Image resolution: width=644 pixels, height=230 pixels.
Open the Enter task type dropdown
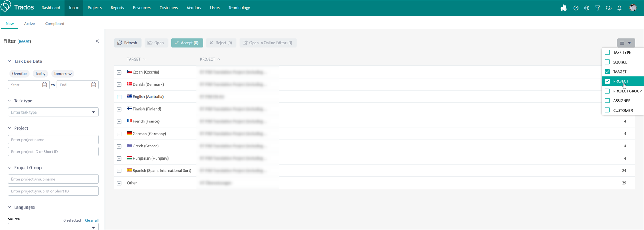[x=53, y=112]
